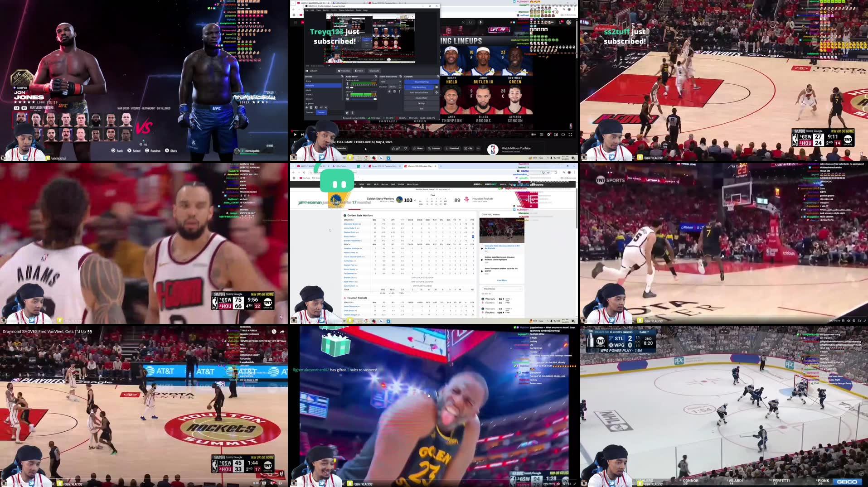
Task: Remove selected scene with trash icon
Action: (311, 107)
